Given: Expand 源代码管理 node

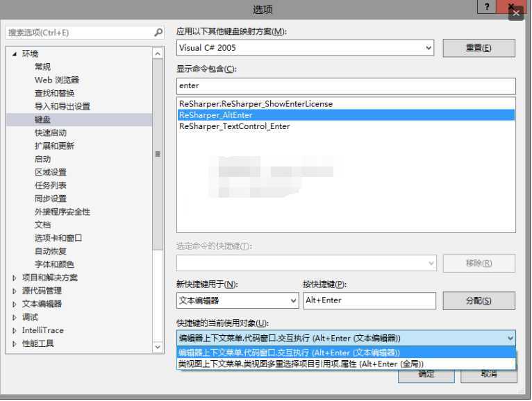Looking at the screenshot, I should [x=15, y=291].
